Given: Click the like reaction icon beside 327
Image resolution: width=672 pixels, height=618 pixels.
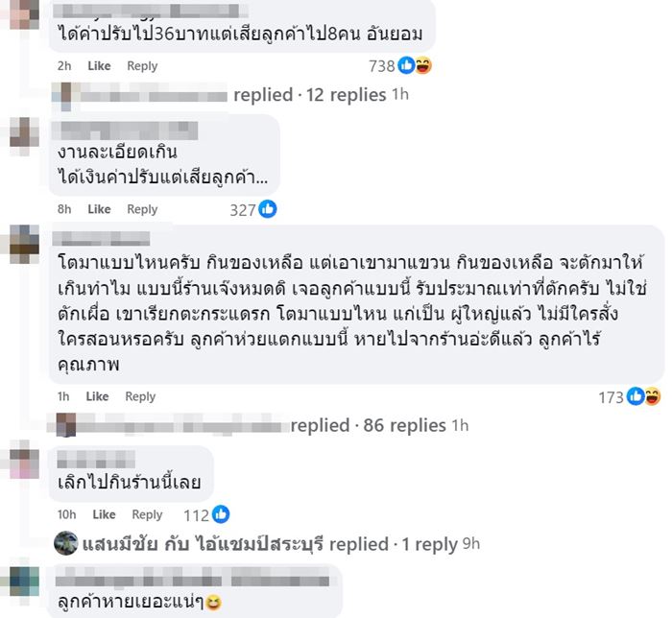Looking at the screenshot, I should [267, 209].
